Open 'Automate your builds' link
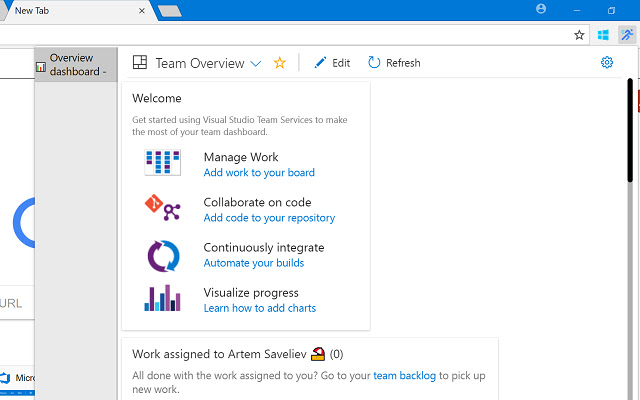The height and width of the screenshot is (400, 640). [x=254, y=263]
